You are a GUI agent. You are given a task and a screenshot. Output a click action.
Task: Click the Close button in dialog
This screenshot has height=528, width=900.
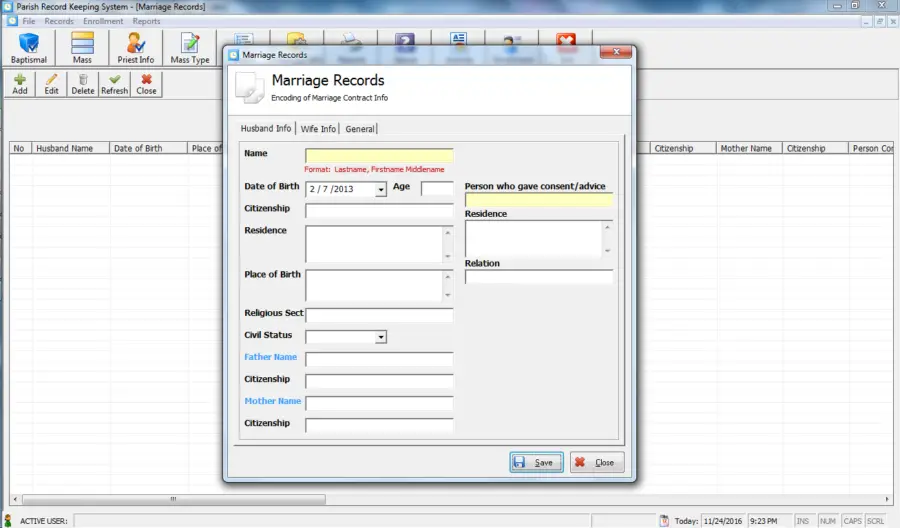pos(597,462)
